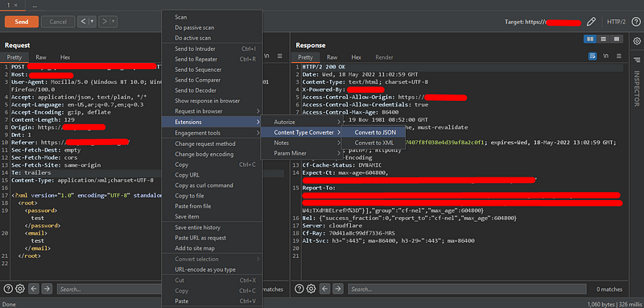Choose Scan from context menu
This screenshot has width=644, height=308.
click(x=212, y=17)
